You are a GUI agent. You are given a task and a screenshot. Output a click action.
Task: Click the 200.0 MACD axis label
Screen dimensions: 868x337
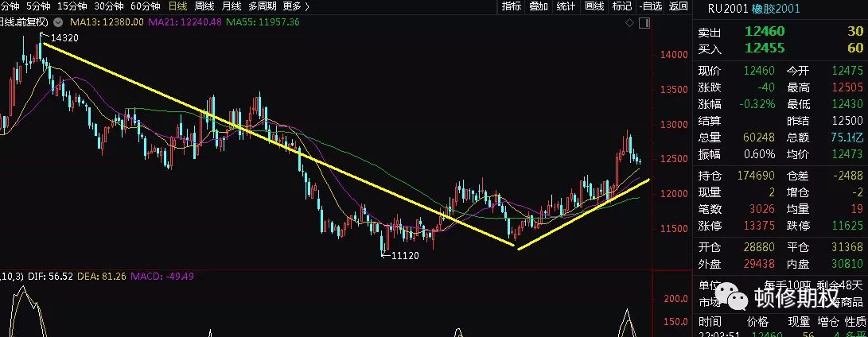coord(675,299)
